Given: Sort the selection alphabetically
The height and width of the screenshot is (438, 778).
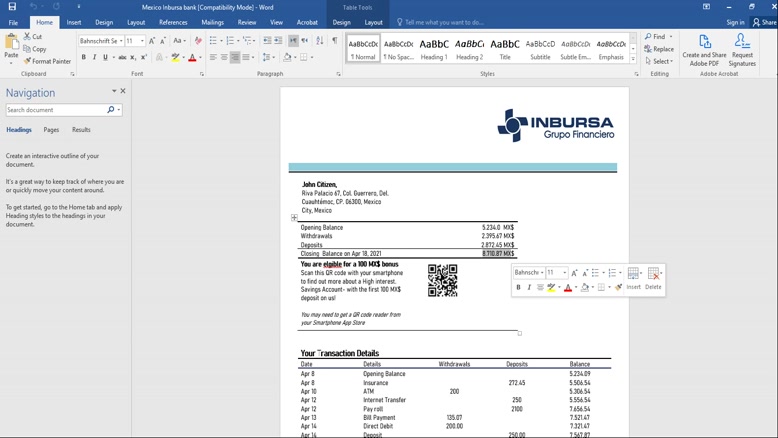Looking at the screenshot, I should click(320, 41).
